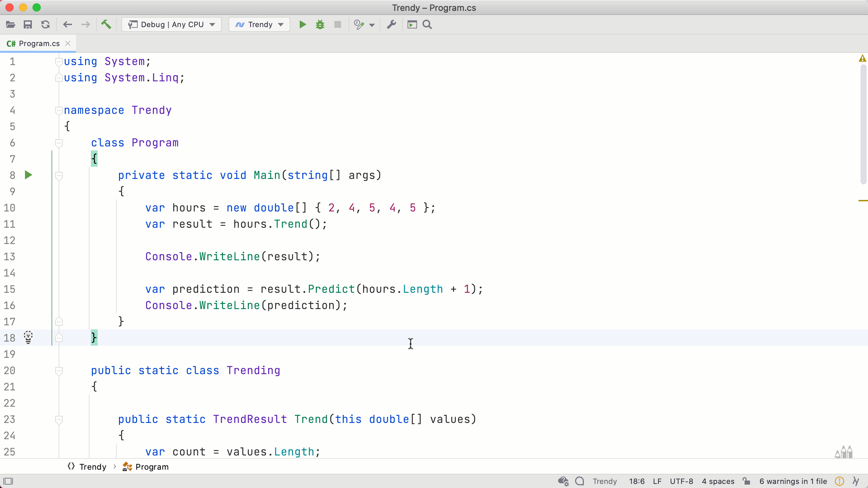Change line separator LF
Screen dimensions: 868x488
point(657,481)
